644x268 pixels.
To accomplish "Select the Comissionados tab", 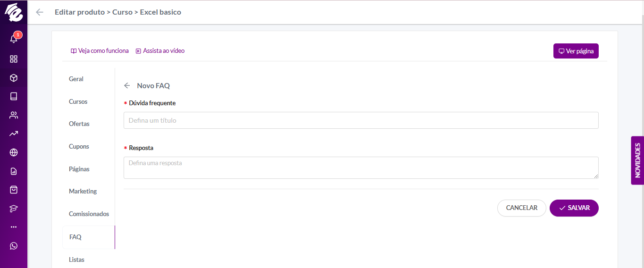I will pyautogui.click(x=89, y=214).
